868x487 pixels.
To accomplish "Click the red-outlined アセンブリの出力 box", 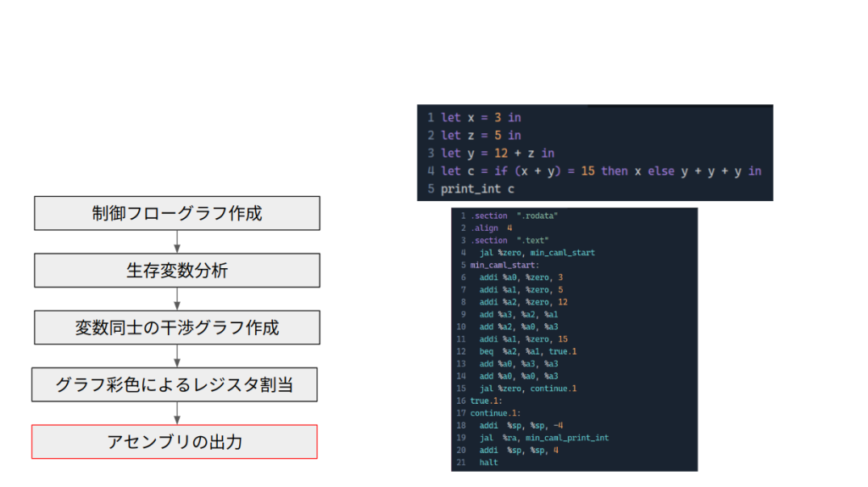I will pos(174,441).
